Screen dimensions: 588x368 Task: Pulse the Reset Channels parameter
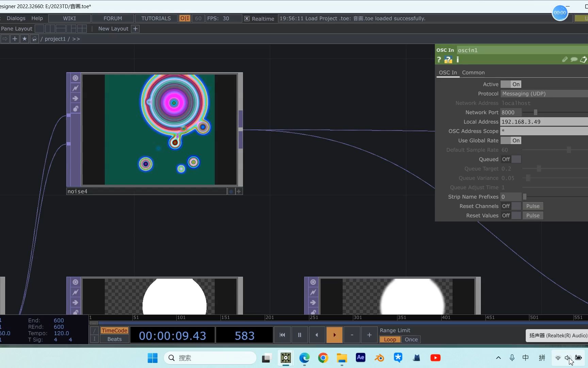pos(533,206)
